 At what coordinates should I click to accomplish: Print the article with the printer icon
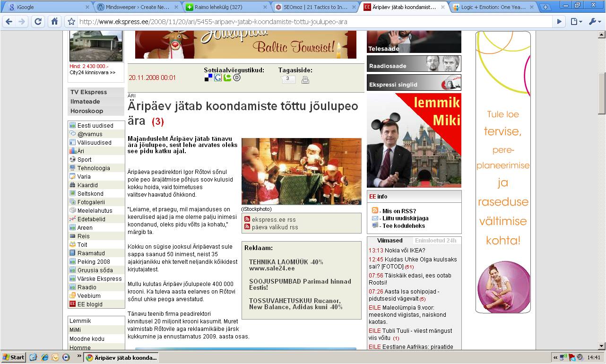pyautogui.click(x=305, y=80)
